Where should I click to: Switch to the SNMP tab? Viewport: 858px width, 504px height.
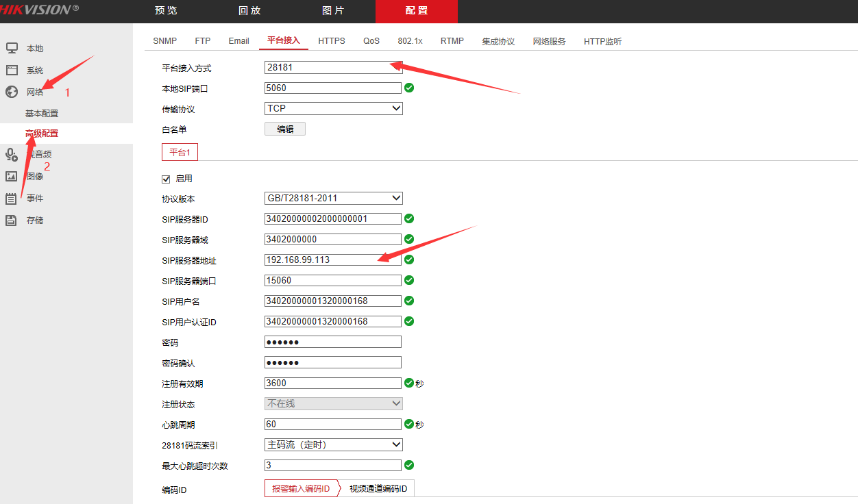tap(164, 41)
